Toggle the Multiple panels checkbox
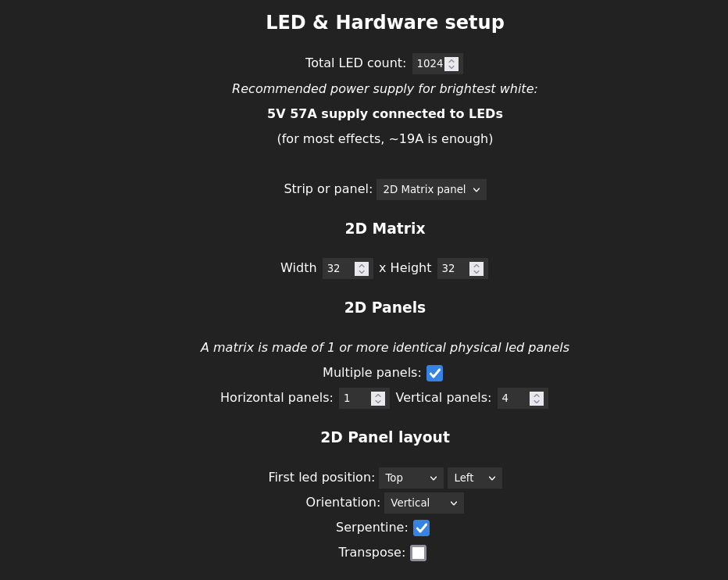The height and width of the screenshot is (580, 728). pyautogui.click(x=434, y=373)
